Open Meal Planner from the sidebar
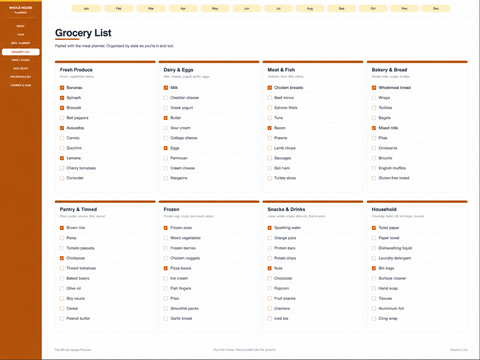 [21, 43]
